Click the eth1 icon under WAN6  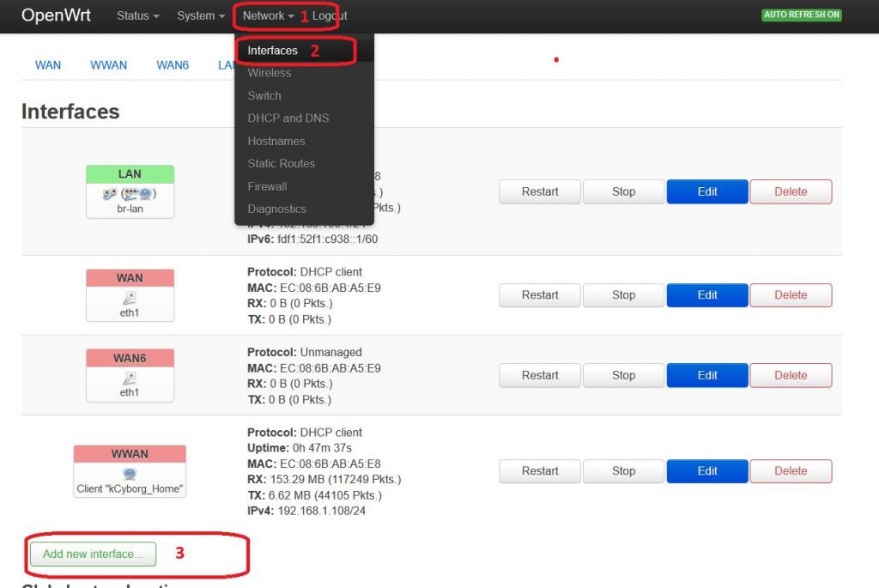pos(130,379)
